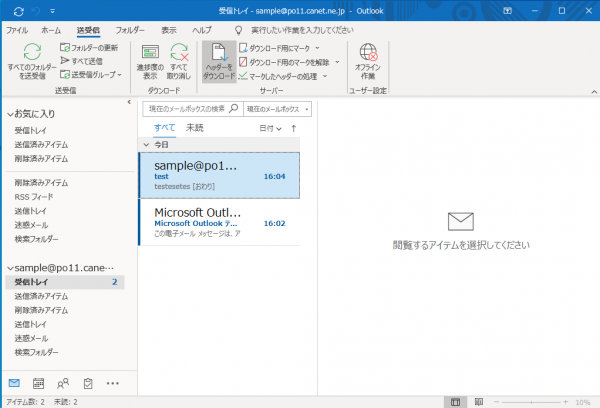Open the ファイル tab

pyautogui.click(x=17, y=30)
